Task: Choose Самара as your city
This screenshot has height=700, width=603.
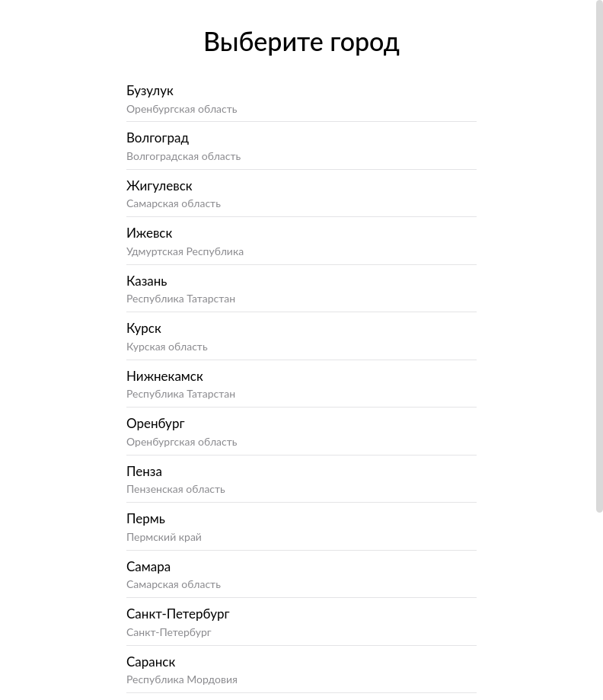Action: pos(148,567)
